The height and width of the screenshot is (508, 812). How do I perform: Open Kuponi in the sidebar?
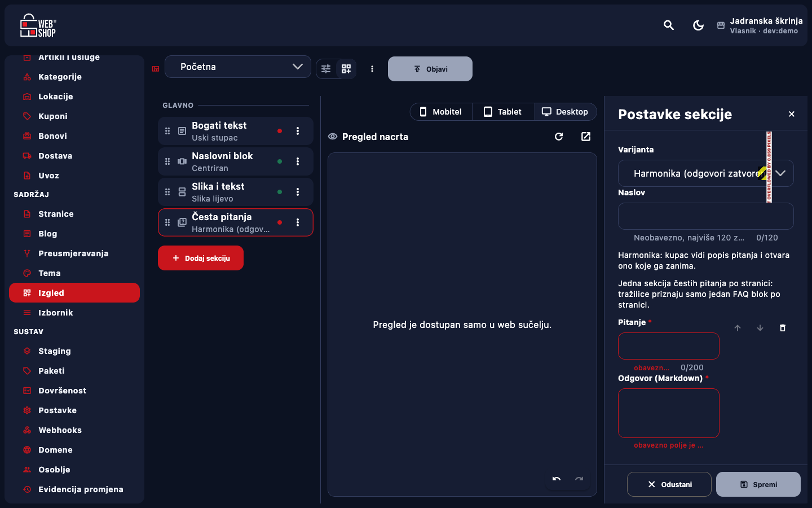74,116
